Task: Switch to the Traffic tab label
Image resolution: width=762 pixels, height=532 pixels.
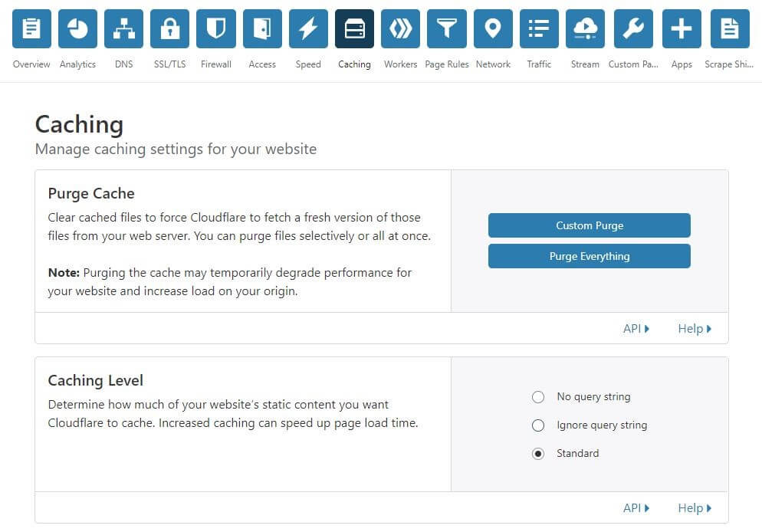Action: (539, 64)
